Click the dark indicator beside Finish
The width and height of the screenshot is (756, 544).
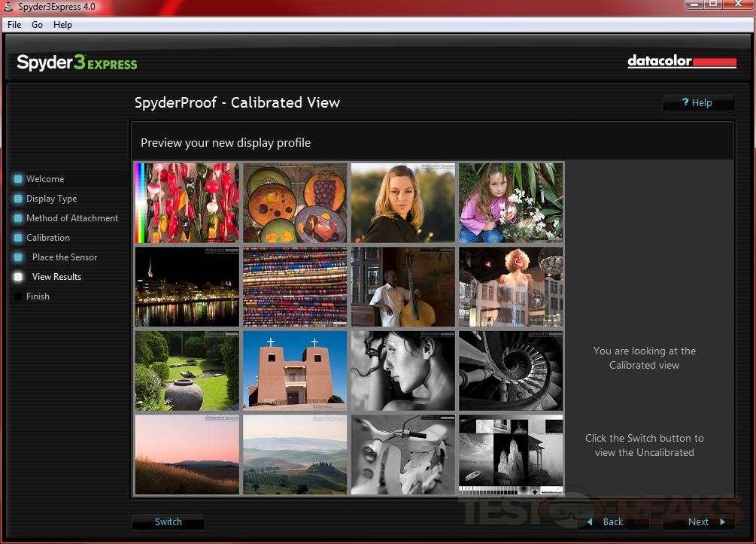(18, 296)
